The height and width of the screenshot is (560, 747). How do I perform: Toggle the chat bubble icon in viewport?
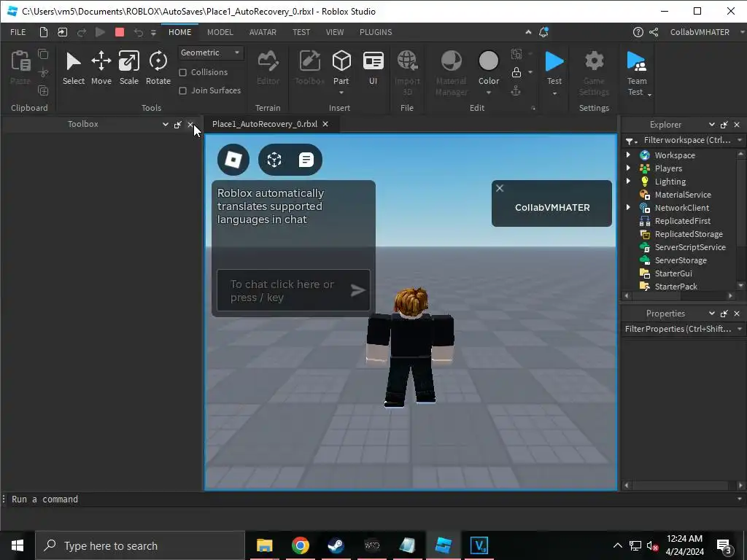coord(306,160)
